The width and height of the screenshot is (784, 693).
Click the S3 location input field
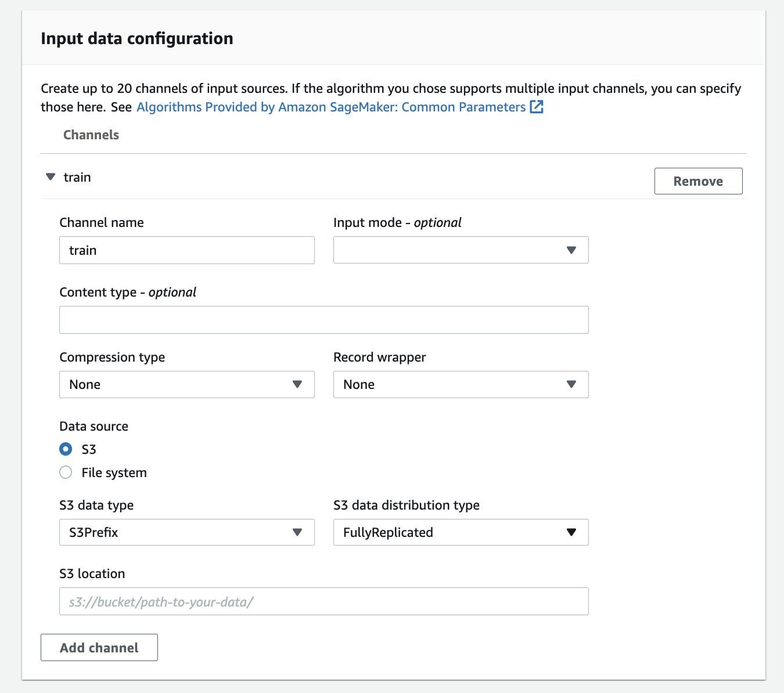(x=323, y=601)
